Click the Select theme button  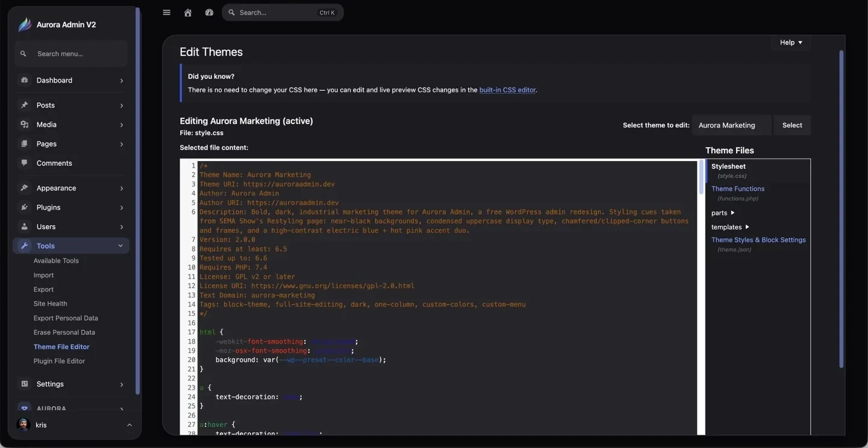(x=792, y=125)
